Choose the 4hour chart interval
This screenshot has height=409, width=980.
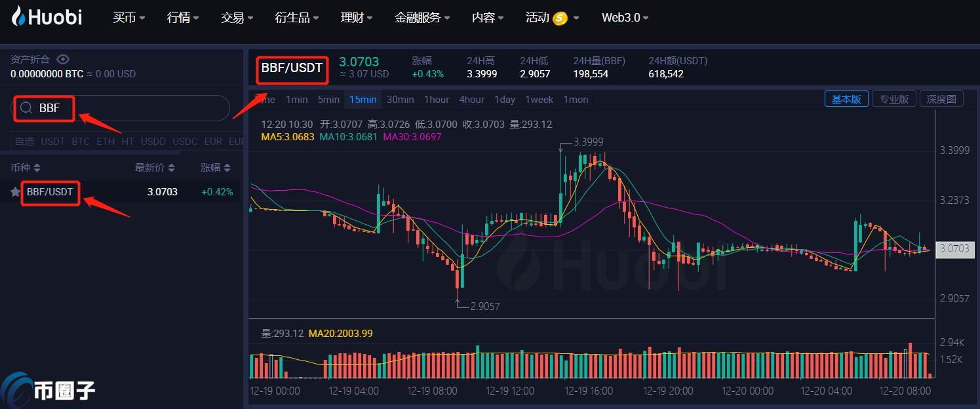472,100
